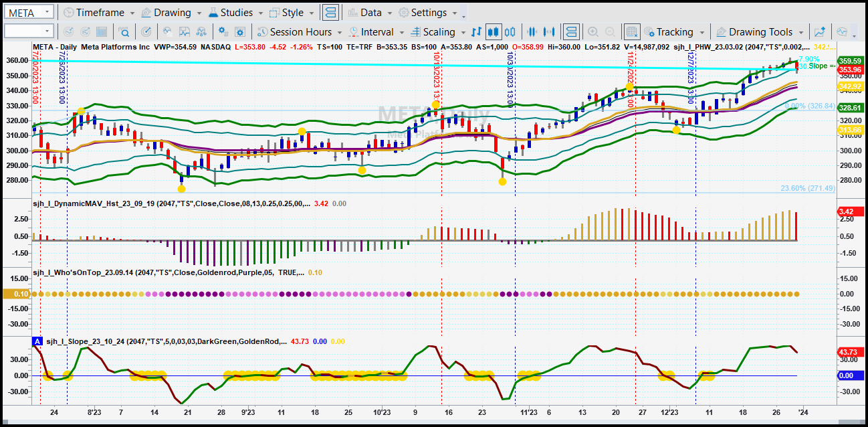Click the gold 0.10 label on left edge
The height and width of the screenshot is (427, 868).
point(16,294)
